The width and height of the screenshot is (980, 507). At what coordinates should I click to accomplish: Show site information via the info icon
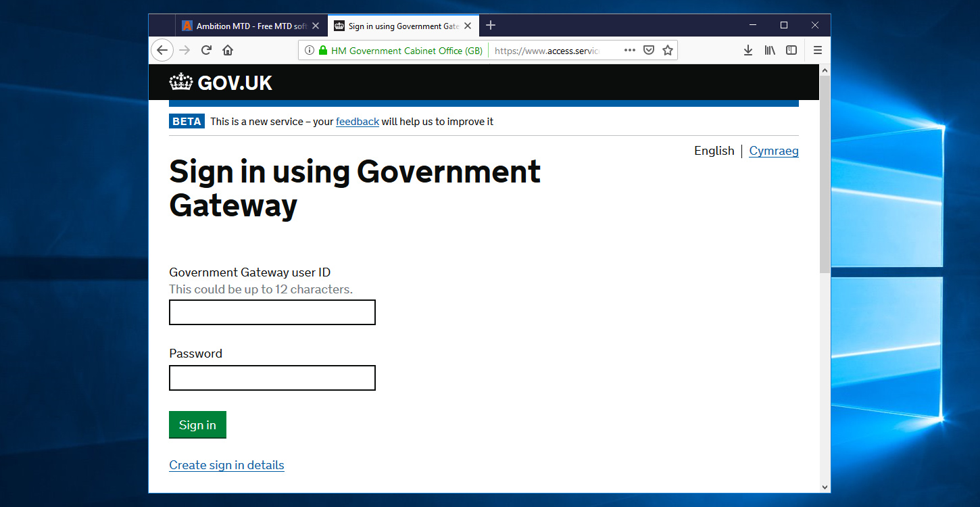[310, 50]
